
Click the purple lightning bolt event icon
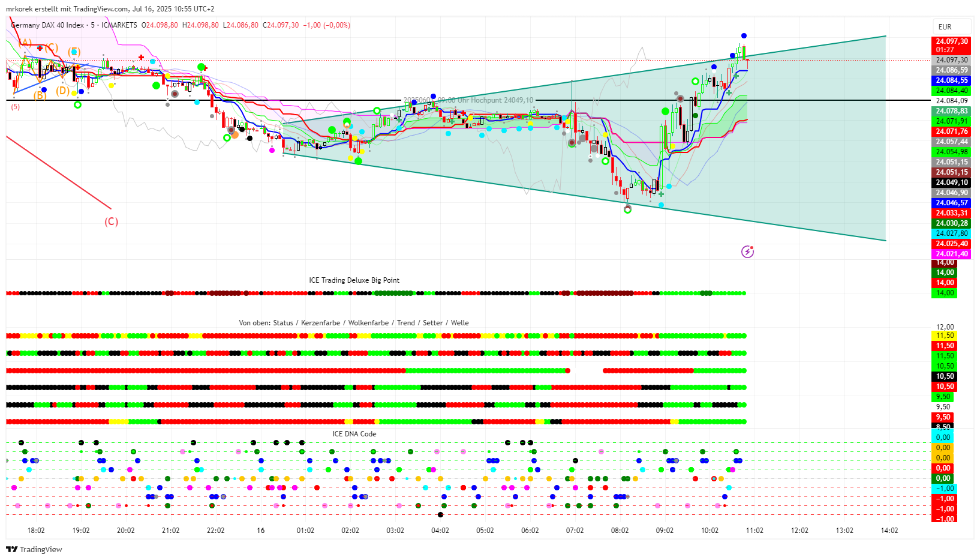click(747, 251)
